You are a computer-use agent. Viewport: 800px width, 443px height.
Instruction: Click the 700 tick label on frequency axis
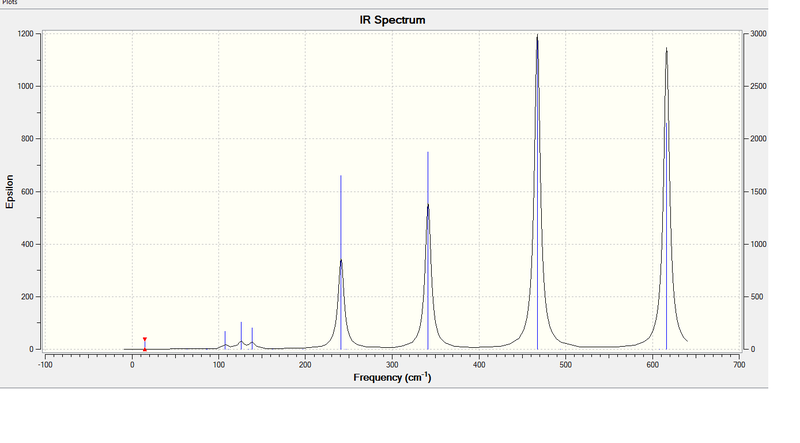pyautogui.click(x=739, y=365)
